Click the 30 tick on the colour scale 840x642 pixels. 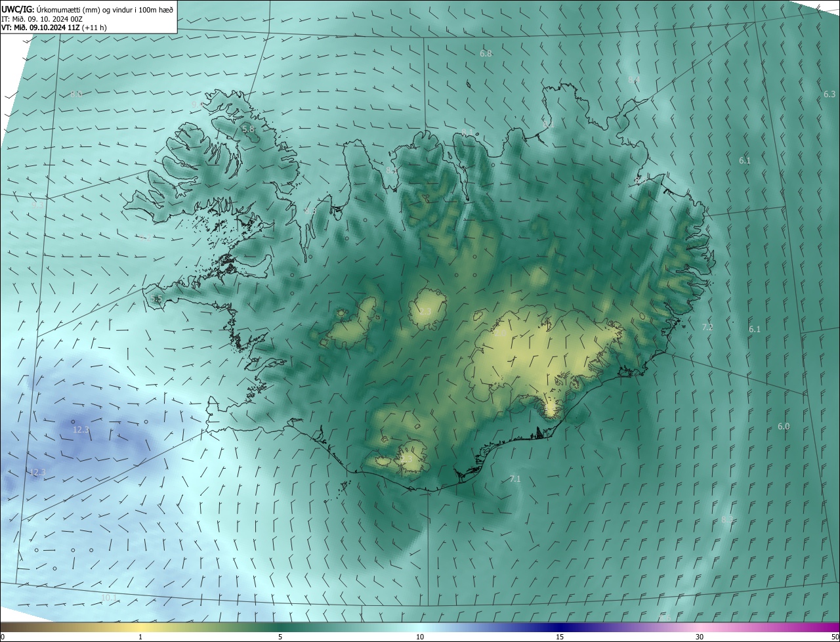pyautogui.click(x=700, y=637)
